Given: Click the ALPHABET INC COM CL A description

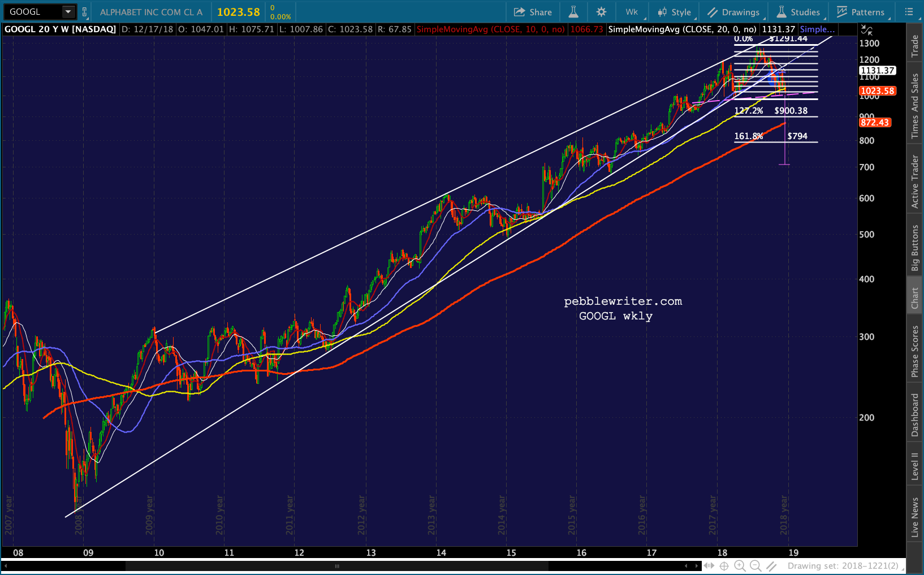Looking at the screenshot, I should pyautogui.click(x=151, y=12).
